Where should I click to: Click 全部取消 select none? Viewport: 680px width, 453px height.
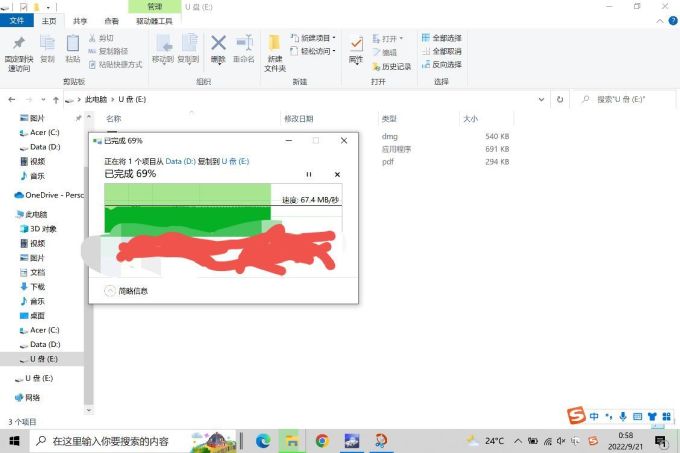point(441,51)
